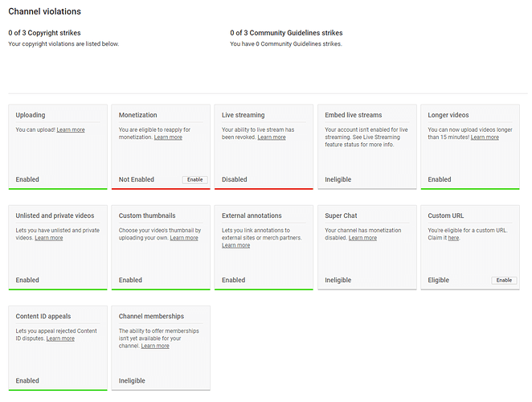Viewport: 532px width, 402px height.
Task: Click the Disabled status in Live streaming
Action: pos(234,179)
